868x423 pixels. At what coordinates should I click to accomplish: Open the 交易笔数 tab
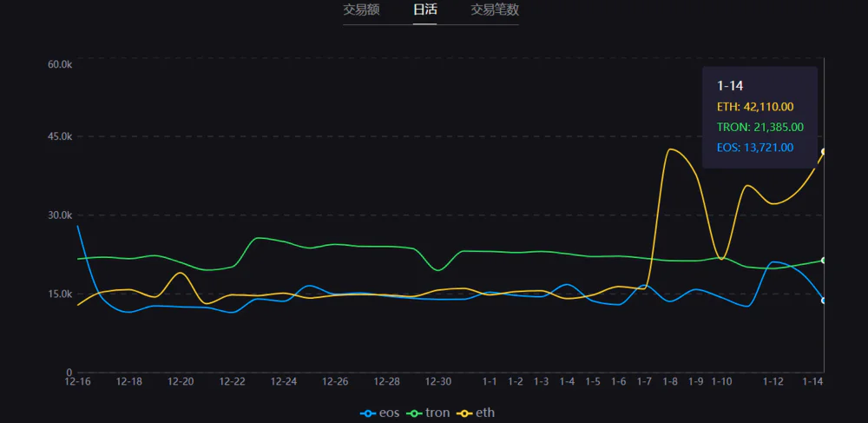click(495, 10)
